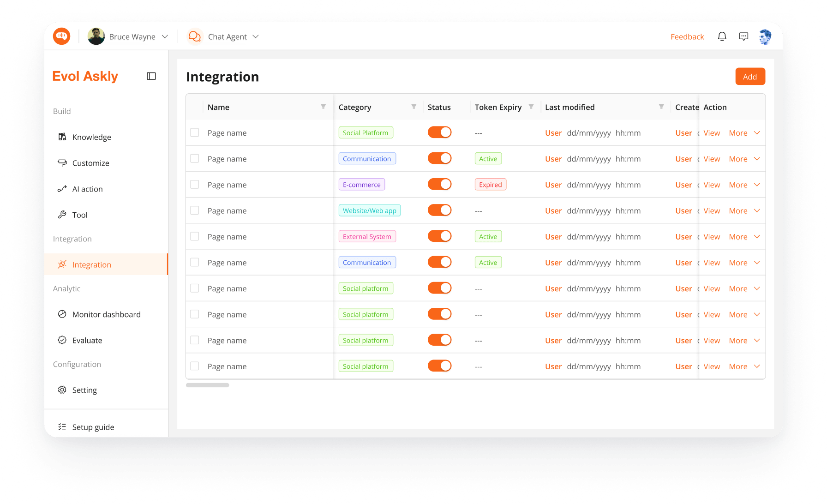Image resolution: width=827 pixels, height=504 pixels.
Task: Toggle status for the last Social platform row
Action: [x=439, y=366]
